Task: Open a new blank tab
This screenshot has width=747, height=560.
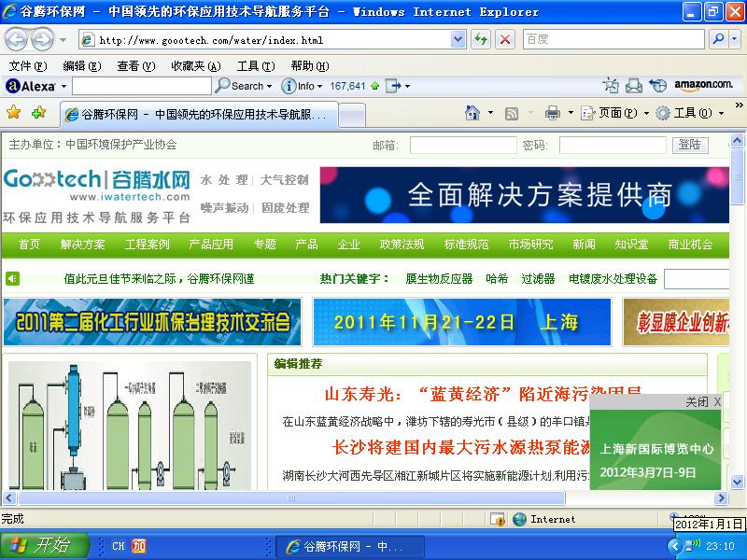Action: (352, 115)
